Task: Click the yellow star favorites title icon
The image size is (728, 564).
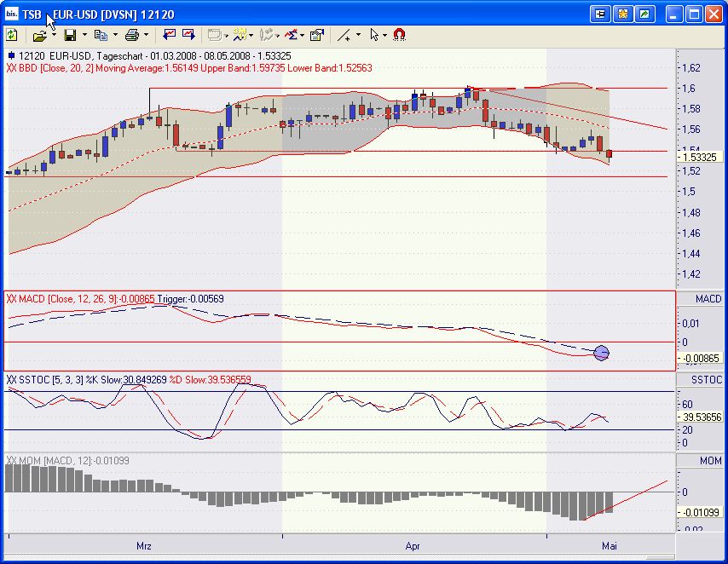Action: pos(622,14)
